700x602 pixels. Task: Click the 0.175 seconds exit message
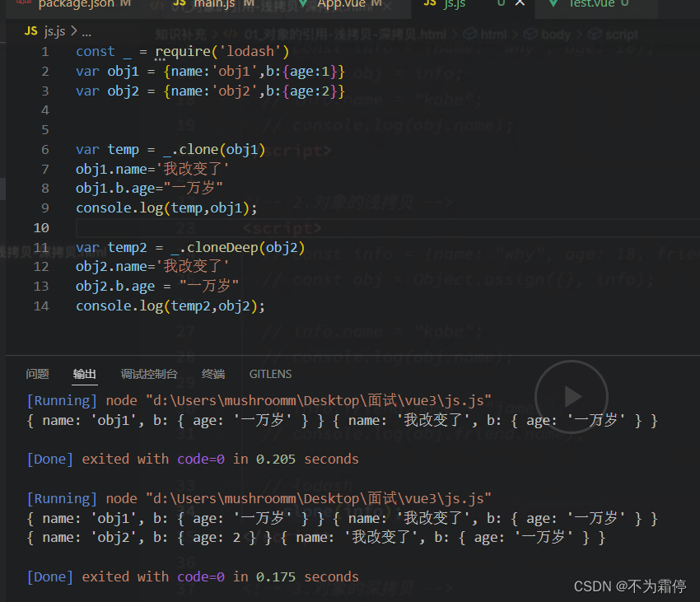(x=193, y=577)
